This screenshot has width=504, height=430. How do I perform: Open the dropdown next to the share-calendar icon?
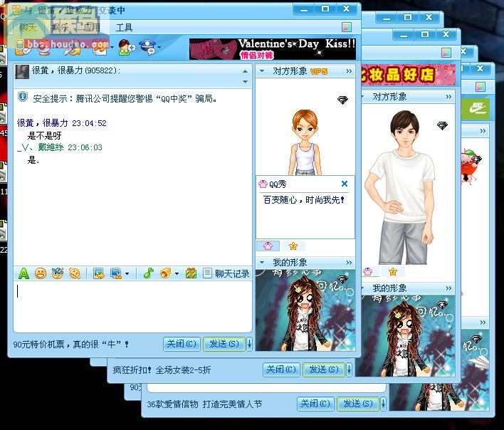112,48
